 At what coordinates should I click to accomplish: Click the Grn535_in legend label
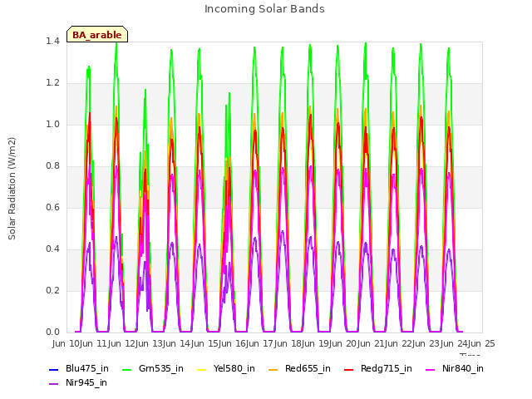161,369
